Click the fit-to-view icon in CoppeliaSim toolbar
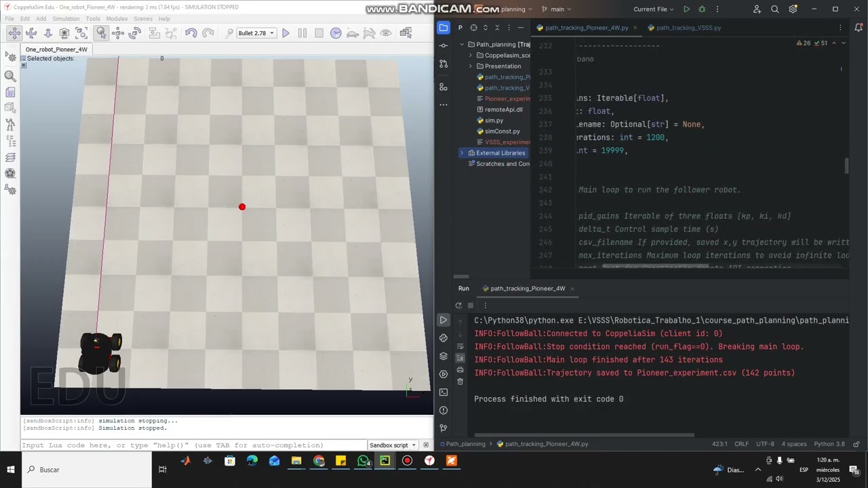Image resolution: width=868 pixels, height=488 pixels. click(x=81, y=33)
